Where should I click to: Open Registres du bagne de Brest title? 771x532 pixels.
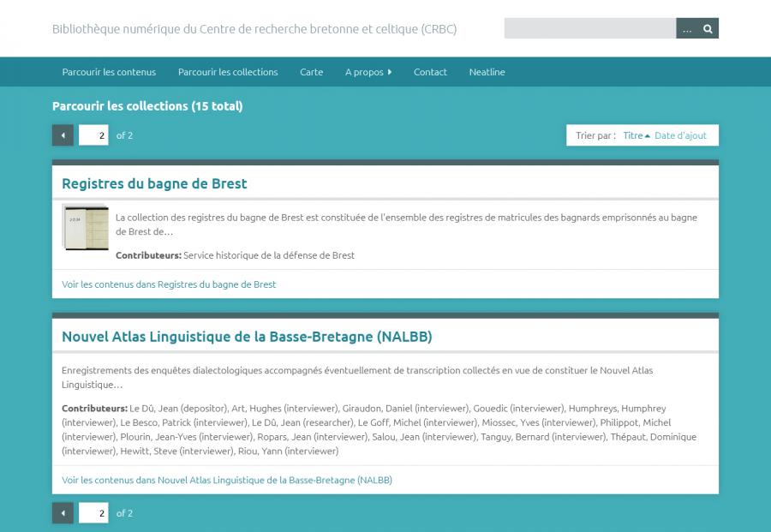pyautogui.click(x=154, y=183)
